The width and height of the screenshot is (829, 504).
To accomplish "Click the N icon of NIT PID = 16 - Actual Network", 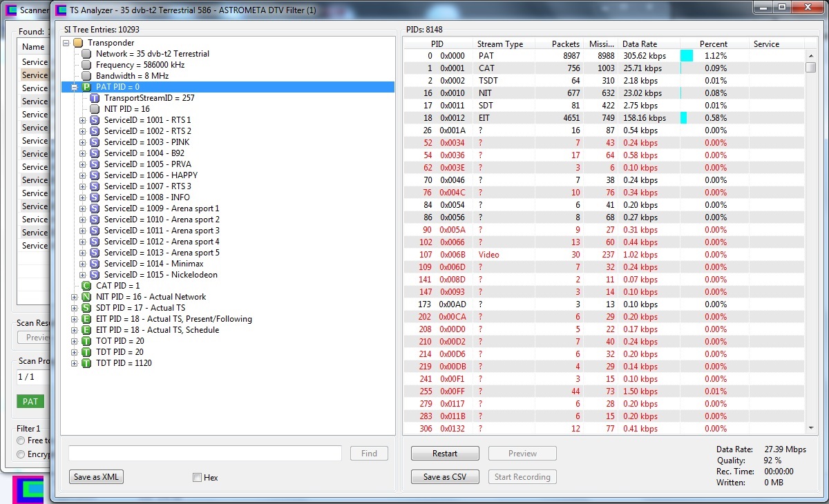I will 86,297.
